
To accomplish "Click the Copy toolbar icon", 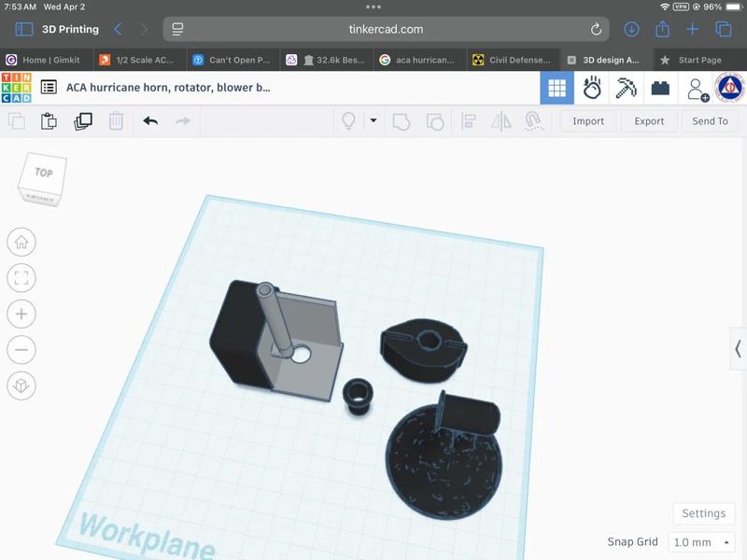I will tap(17, 121).
